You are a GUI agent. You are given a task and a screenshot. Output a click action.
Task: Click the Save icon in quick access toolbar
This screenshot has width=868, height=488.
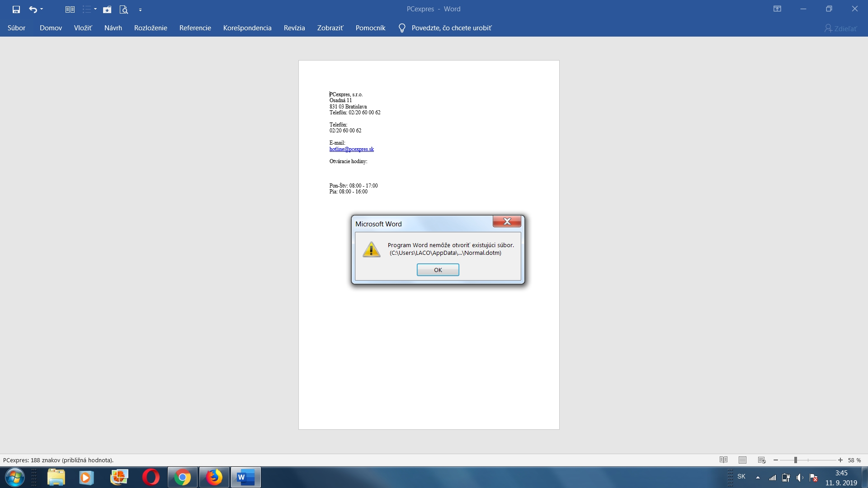[16, 9]
